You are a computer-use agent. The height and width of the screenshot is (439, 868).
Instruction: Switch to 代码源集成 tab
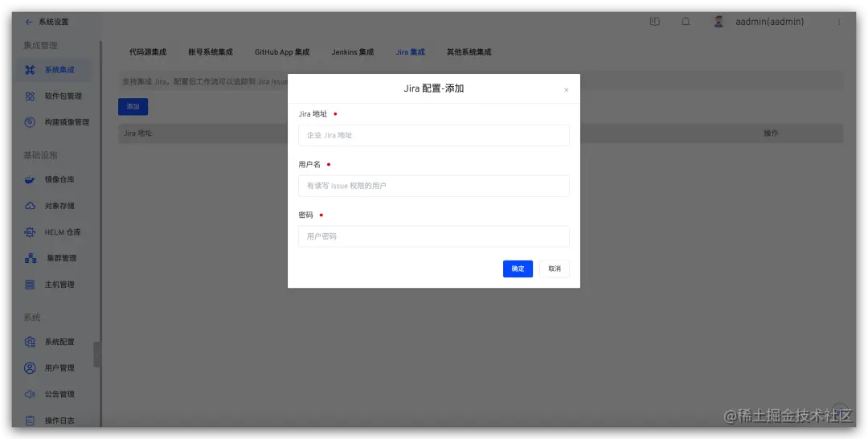point(148,52)
